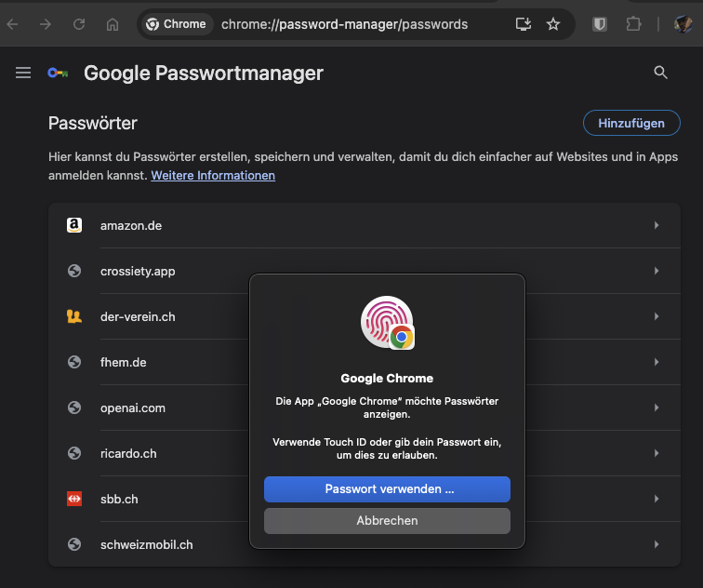Open the user profile avatar
This screenshot has width=703, height=588.
point(683,24)
